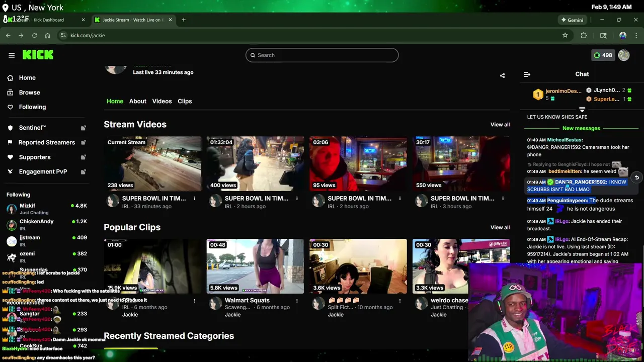Open Engagement PvP in the sidebar
The image size is (644, 362).
tap(43, 171)
